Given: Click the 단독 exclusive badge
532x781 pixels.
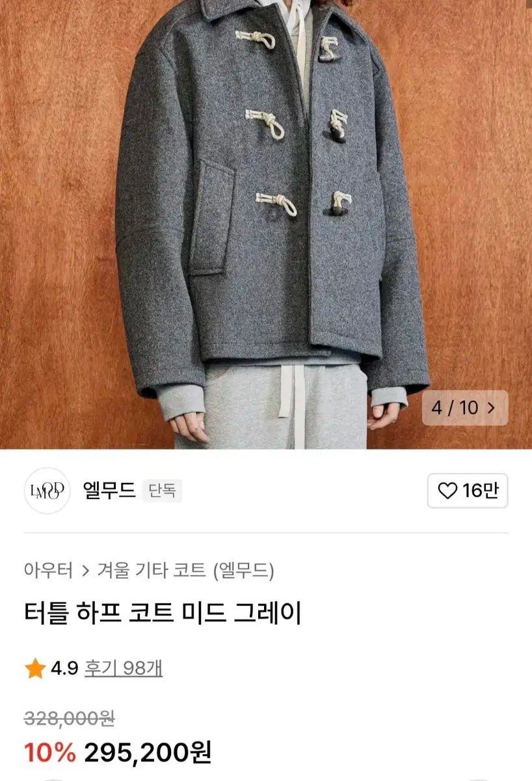Looking at the screenshot, I should coord(162,491).
